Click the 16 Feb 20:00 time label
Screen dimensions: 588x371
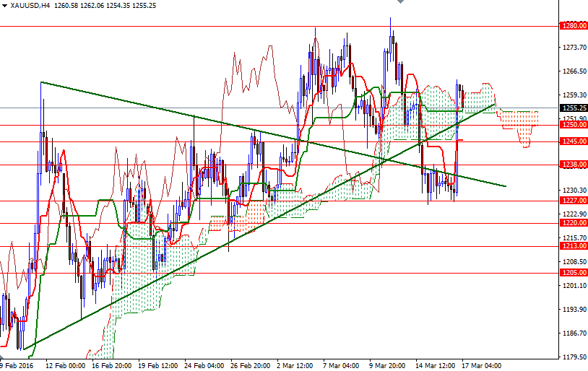pos(111,365)
